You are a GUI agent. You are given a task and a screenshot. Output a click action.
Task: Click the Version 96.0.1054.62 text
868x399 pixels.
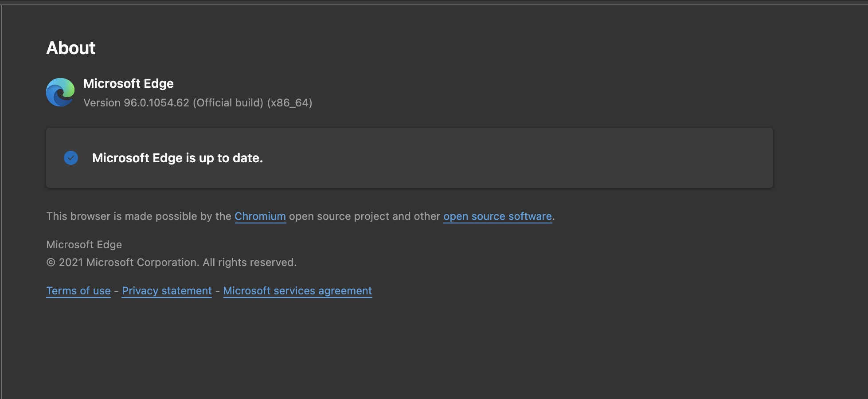tap(198, 103)
